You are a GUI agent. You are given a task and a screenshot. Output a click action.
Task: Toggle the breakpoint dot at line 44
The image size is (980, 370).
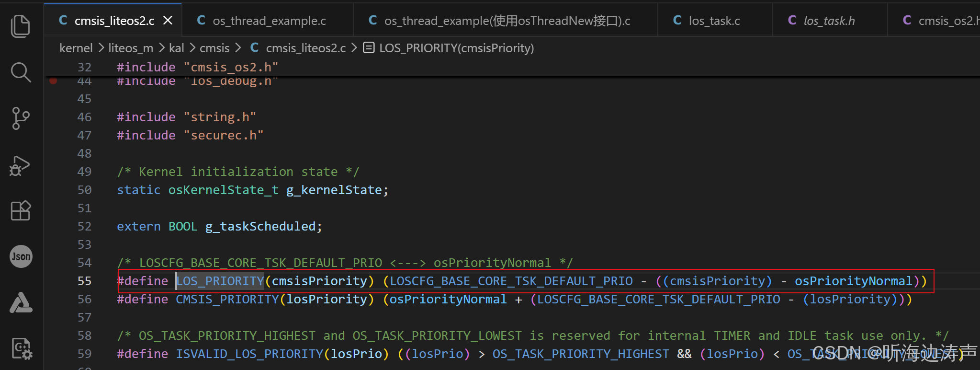click(53, 81)
